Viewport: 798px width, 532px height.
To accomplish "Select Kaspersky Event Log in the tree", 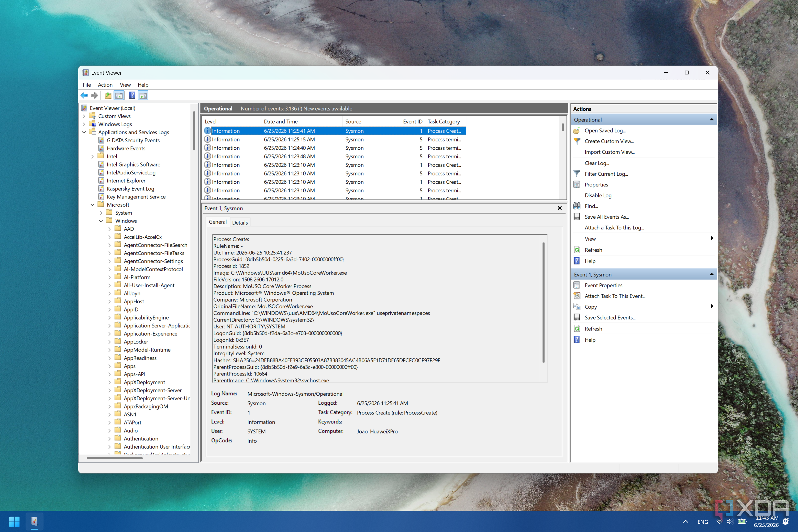I will coord(130,189).
